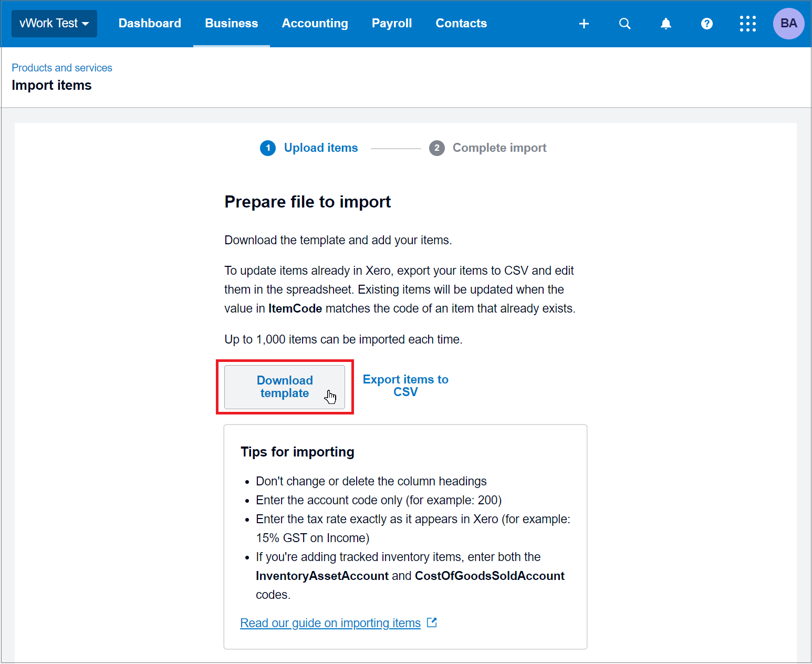Go to the Dashboard menu
812x664 pixels.
(x=150, y=24)
